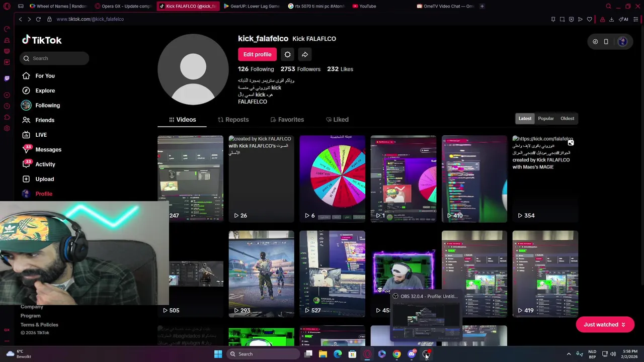The width and height of the screenshot is (644, 362).
Task: Open the video with 354 views
Action: (545, 178)
